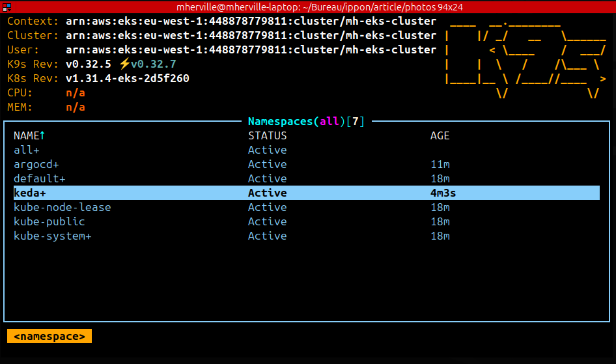
Task: Select the kube-node-lease namespace
Action: pos(63,207)
